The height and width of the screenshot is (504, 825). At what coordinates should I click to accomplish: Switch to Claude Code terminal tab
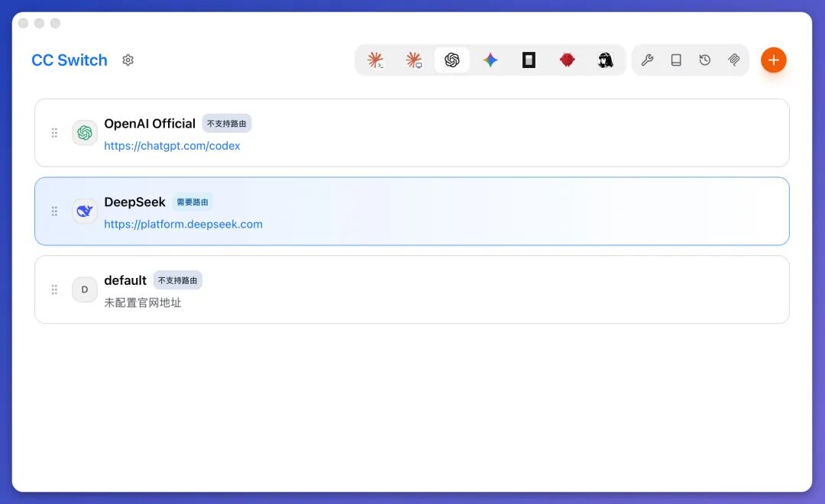click(375, 60)
